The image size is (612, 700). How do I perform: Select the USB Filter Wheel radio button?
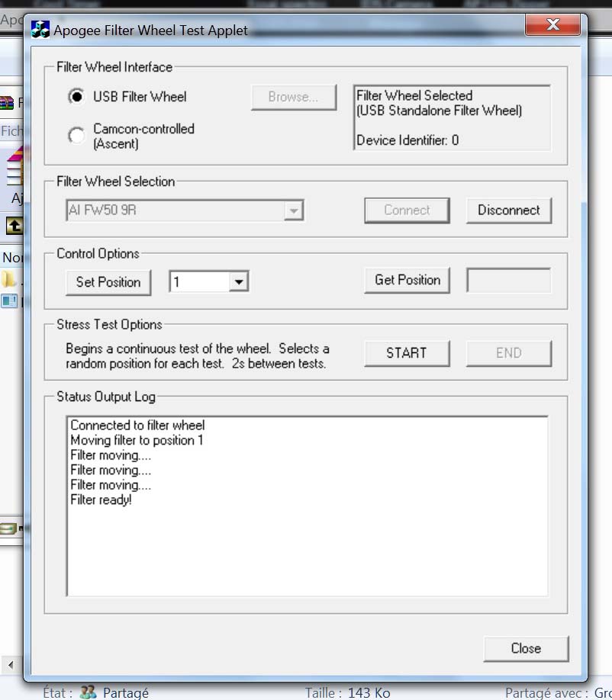pyautogui.click(x=76, y=97)
